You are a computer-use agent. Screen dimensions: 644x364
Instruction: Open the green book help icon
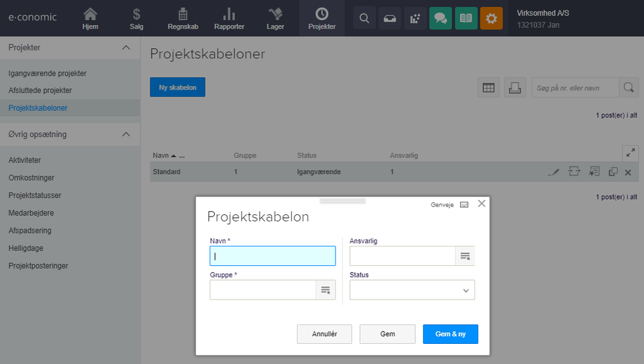coord(466,19)
